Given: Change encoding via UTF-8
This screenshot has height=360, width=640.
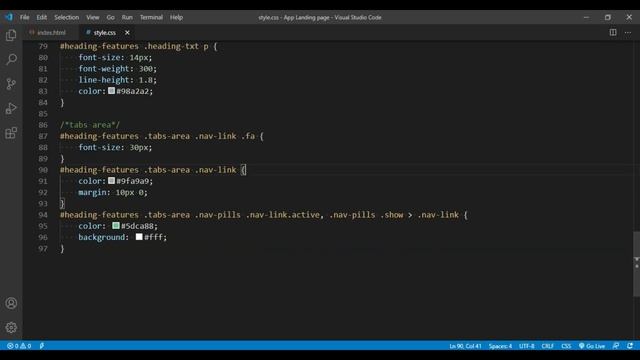Looking at the screenshot, I should click(x=527, y=346).
